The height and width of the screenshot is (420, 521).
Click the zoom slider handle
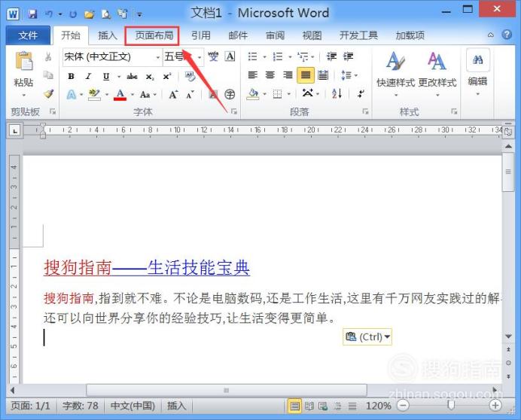(451, 406)
